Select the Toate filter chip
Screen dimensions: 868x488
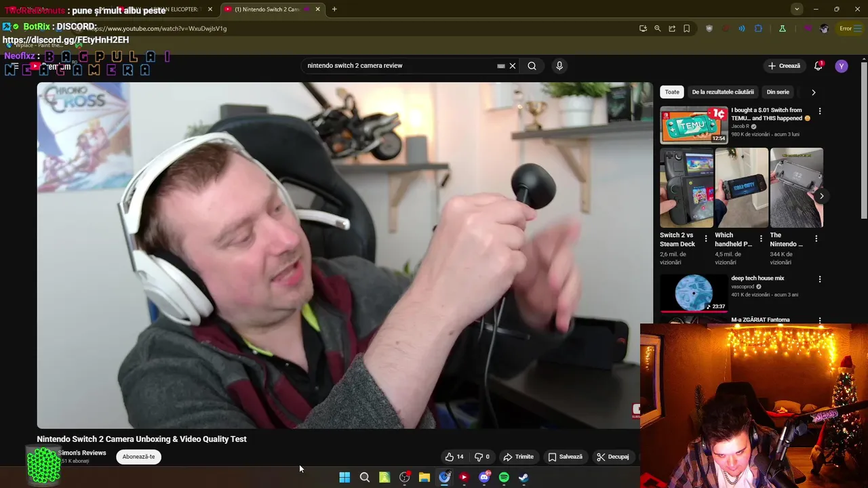(672, 91)
